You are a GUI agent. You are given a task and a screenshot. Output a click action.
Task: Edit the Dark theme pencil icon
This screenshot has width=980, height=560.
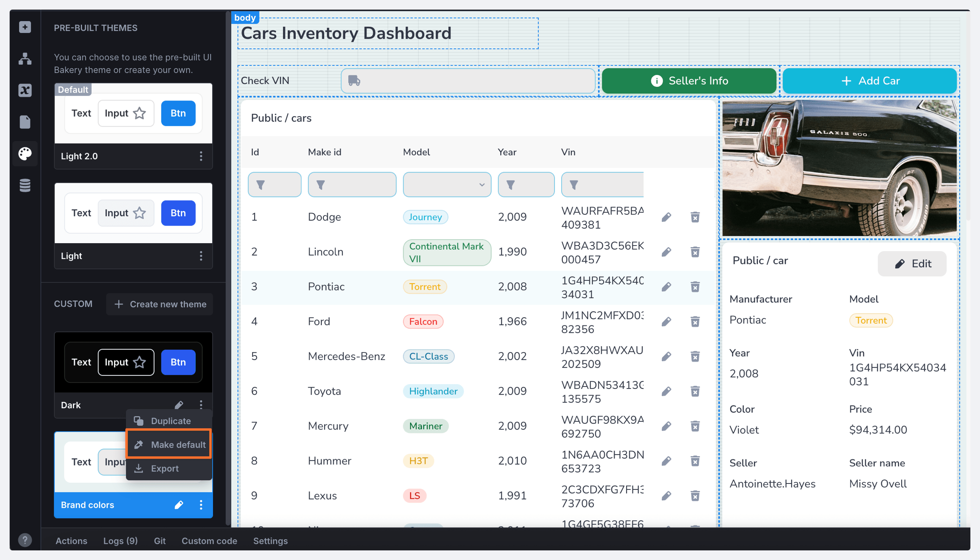[179, 405]
